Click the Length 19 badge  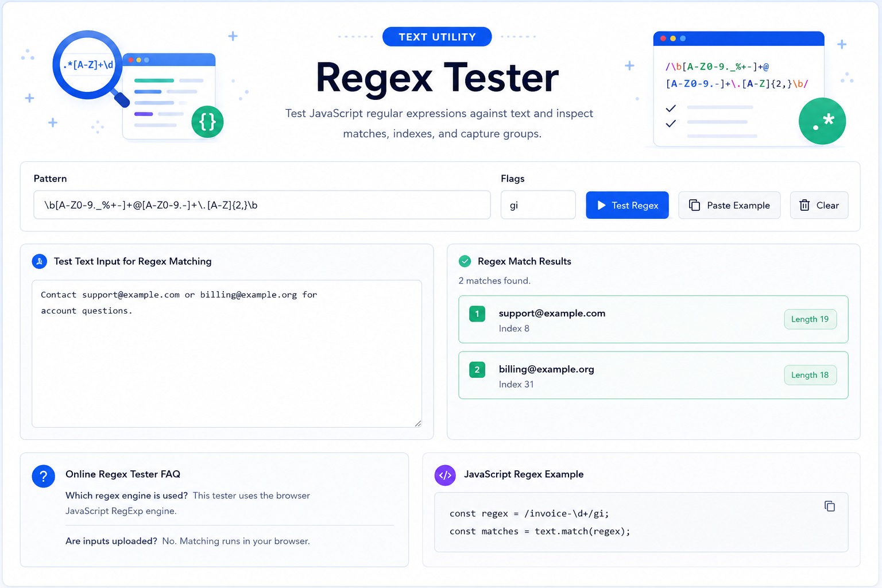point(810,319)
